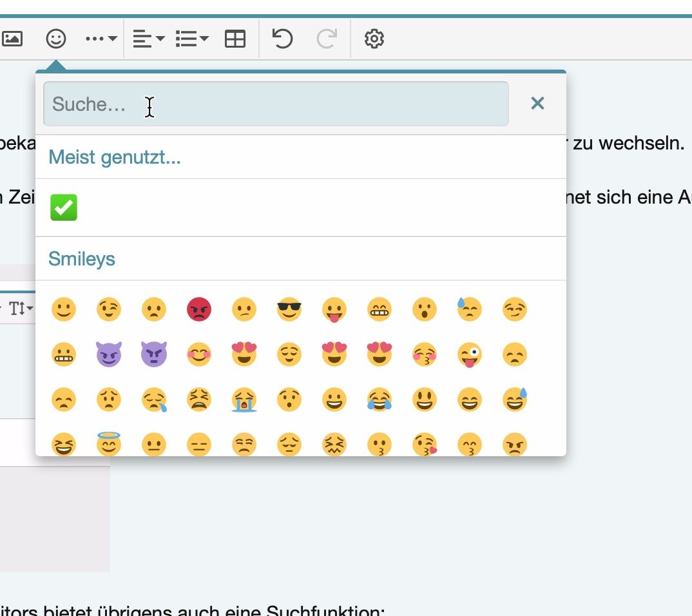The width and height of the screenshot is (692, 616).
Task: Click the insert image toolbar icon
Action: pyautogui.click(x=12, y=39)
